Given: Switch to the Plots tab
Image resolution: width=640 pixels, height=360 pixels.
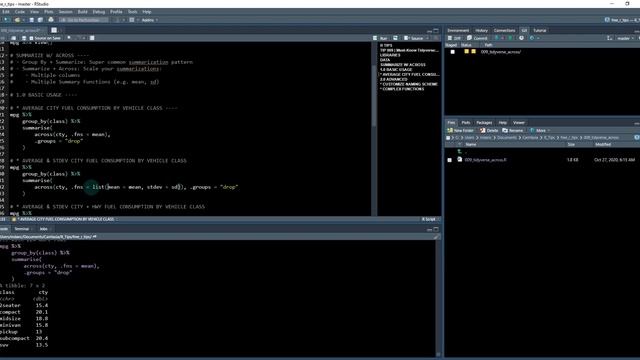Looking at the screenshot, I should coord(466,122).
